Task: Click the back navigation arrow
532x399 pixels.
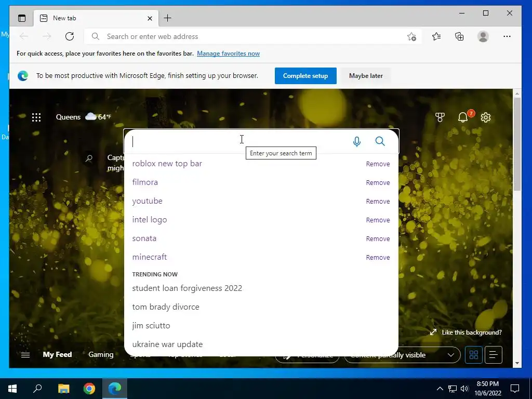Action: point(24,36)
